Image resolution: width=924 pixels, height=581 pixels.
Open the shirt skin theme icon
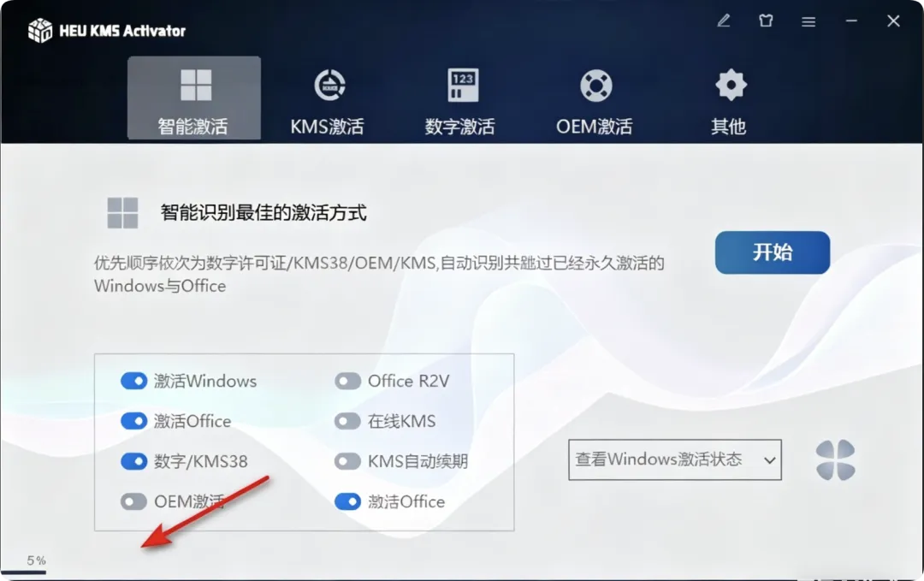click(x=766, y=21)
